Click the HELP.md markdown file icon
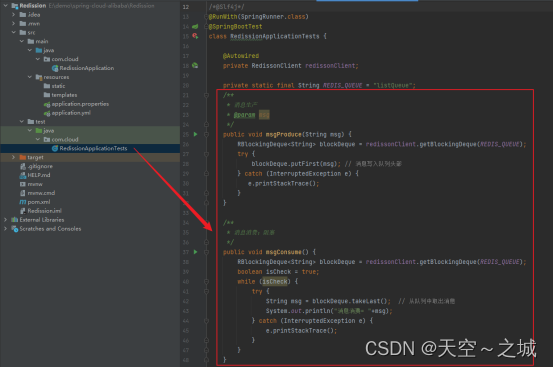 (x=23, y=175)
